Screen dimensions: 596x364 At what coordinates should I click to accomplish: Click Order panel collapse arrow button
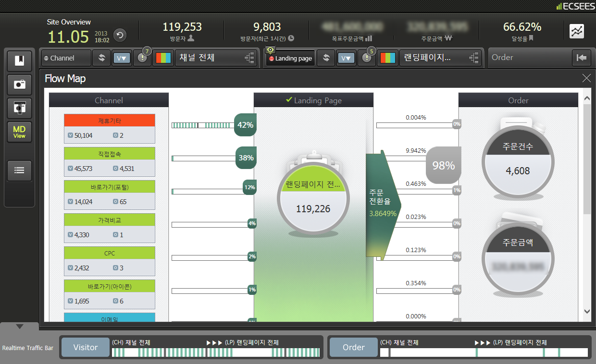pyautogui.click(x=582, y=58)
